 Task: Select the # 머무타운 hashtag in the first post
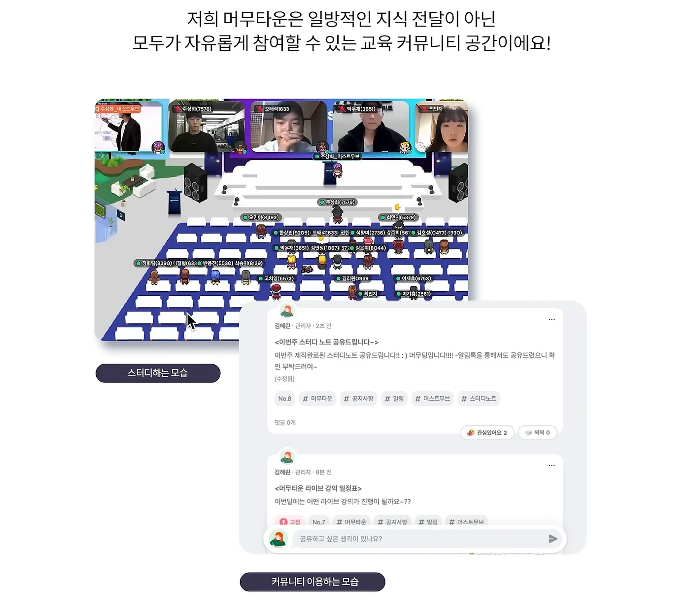[x=317, y=399]
